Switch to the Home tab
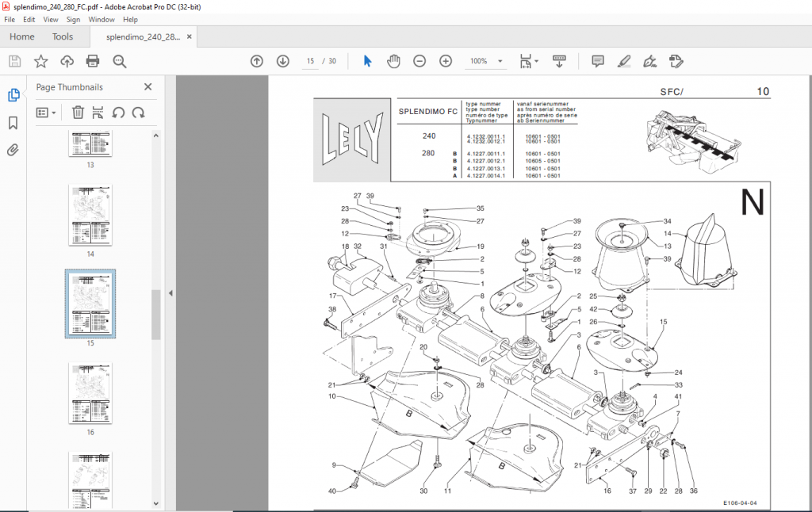 (21, 36)
